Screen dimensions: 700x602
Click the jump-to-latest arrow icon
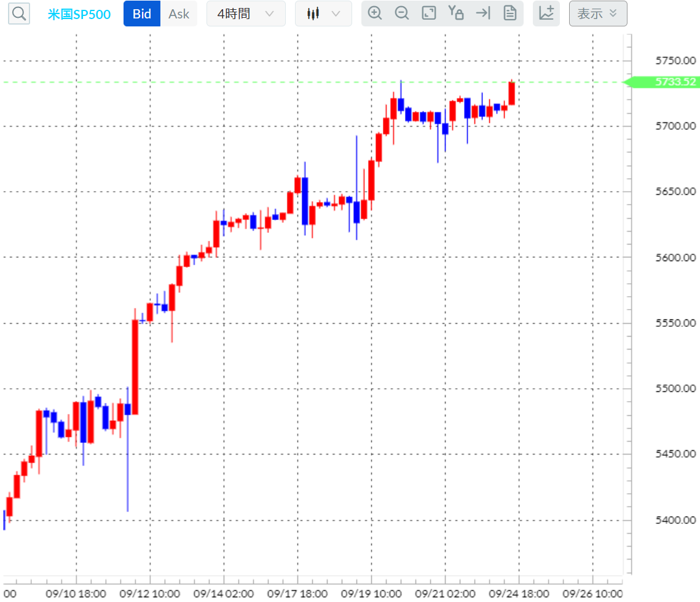483,13
